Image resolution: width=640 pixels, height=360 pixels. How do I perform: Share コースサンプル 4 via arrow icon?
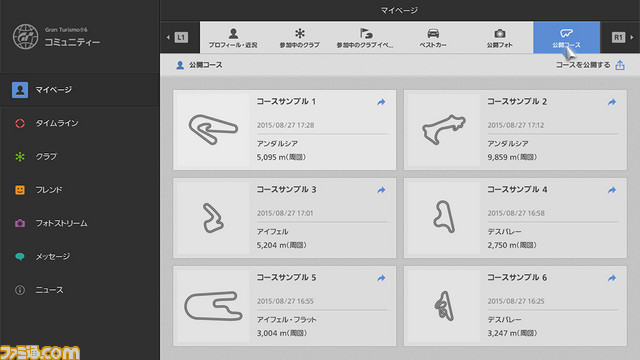point(612,190)
